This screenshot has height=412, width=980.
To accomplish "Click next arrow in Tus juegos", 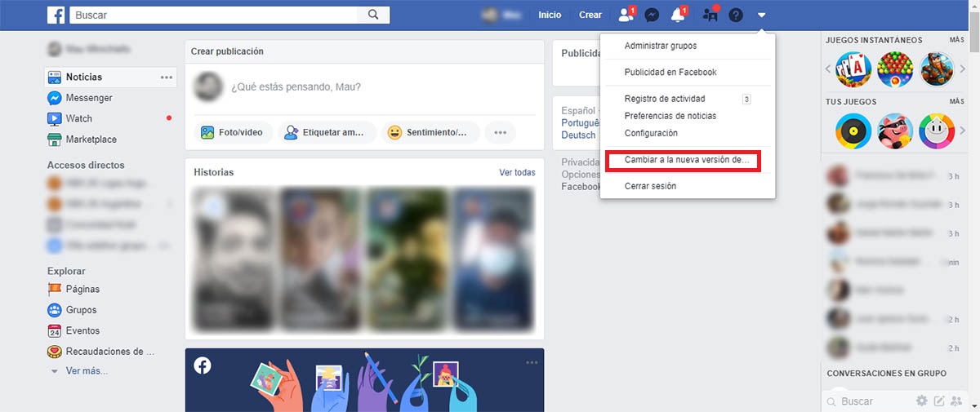I will [962, 131].
